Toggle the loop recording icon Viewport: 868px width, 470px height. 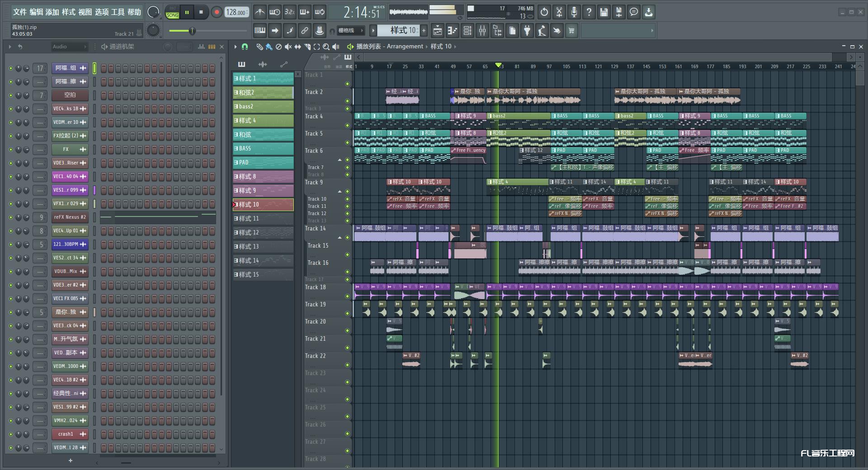(320, 12)
